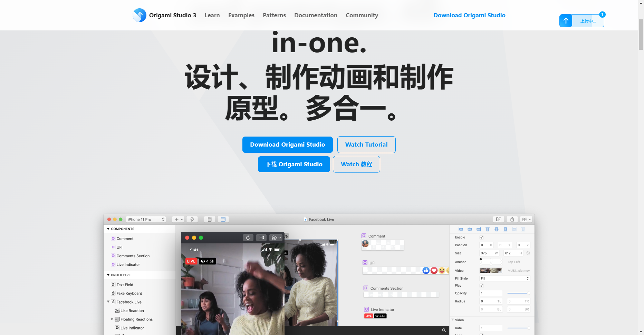Open the Community nav item
The width and height of the screenshot is (644, 335).
point(362,15)
